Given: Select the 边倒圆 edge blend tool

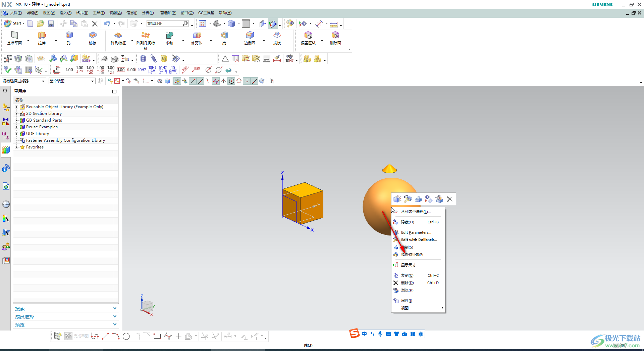Looking at the screenshot, I should [250, 38].
